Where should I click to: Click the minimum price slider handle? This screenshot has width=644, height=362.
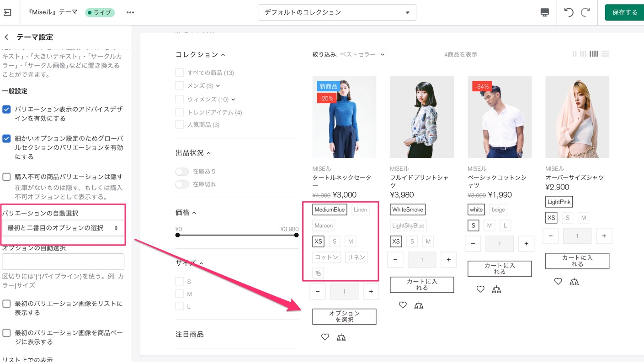pos(178,235)
